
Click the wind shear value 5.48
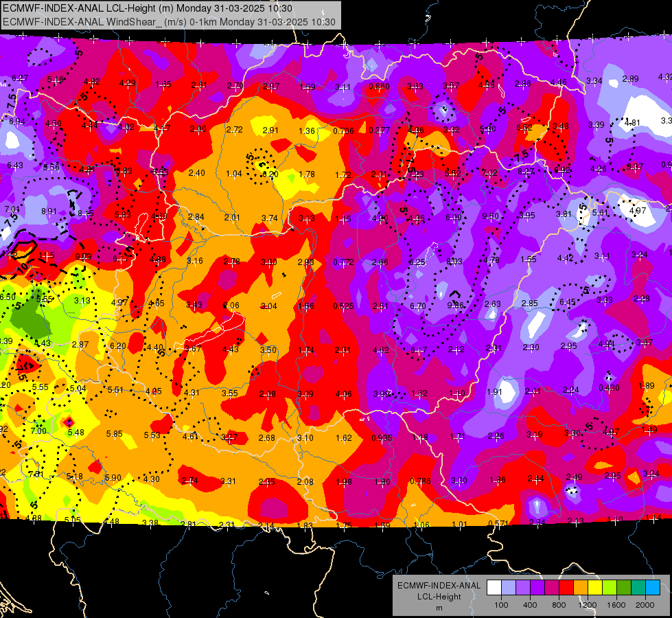pos(76,433)
